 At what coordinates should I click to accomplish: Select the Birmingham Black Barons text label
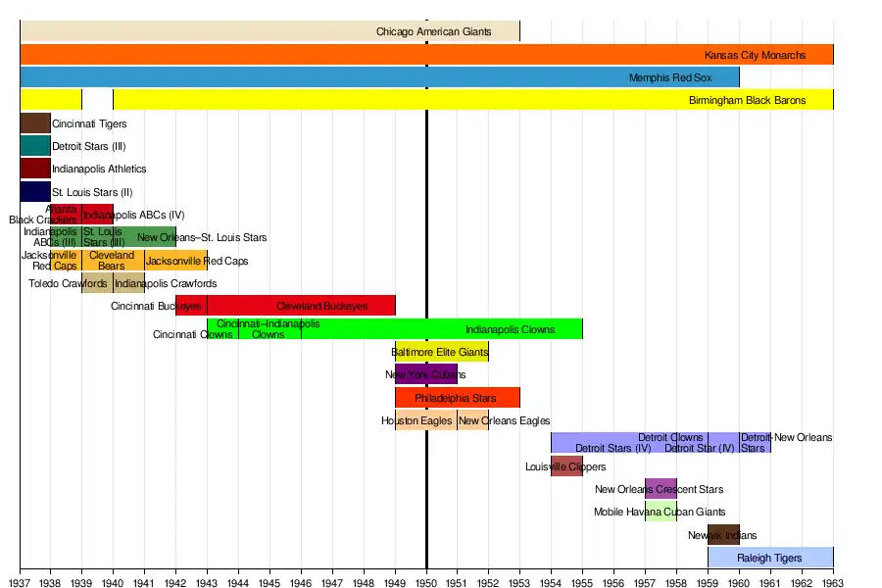tap(747, 100)
